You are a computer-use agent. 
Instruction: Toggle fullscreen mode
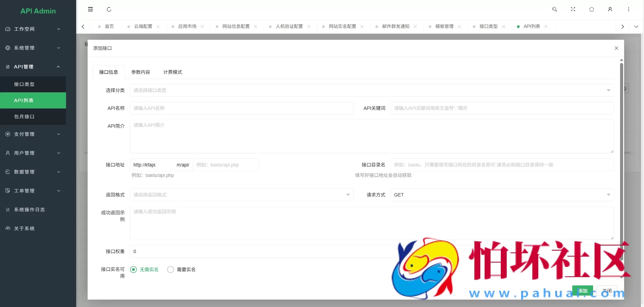click(573, 9)
